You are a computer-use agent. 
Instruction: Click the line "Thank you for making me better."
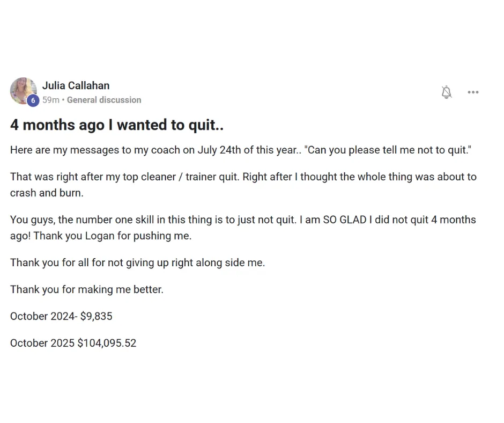[86, 289]
